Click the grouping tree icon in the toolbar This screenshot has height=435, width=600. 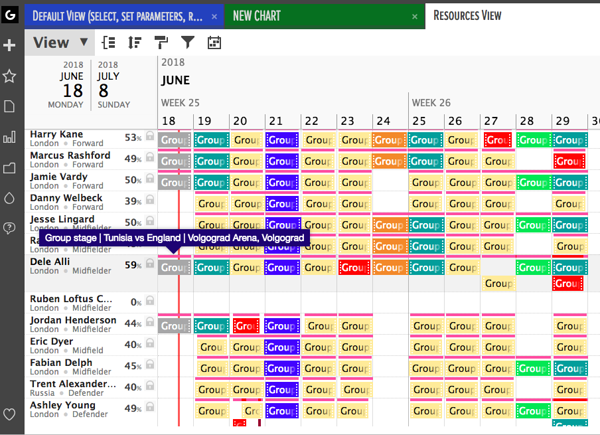pyautogui.click(x=109, y=42)
